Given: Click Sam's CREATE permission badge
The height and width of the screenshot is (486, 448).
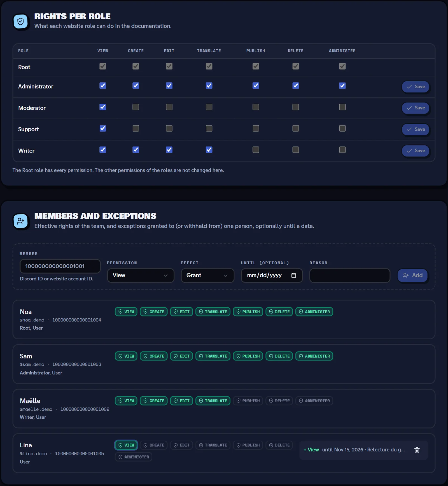Looking at the screenshot, I should click(154, 356).
